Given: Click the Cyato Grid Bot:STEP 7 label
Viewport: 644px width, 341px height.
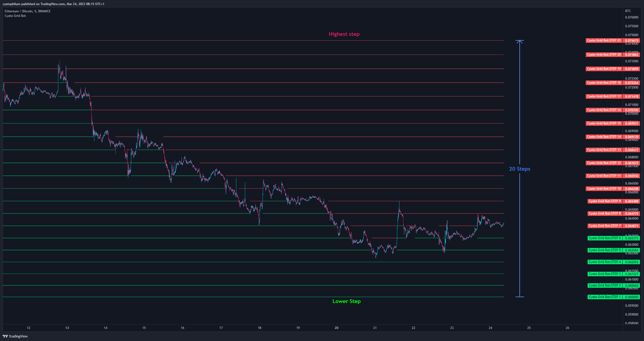Looking at the screenshot, I should pyautogui.click(x=605, y=226).
